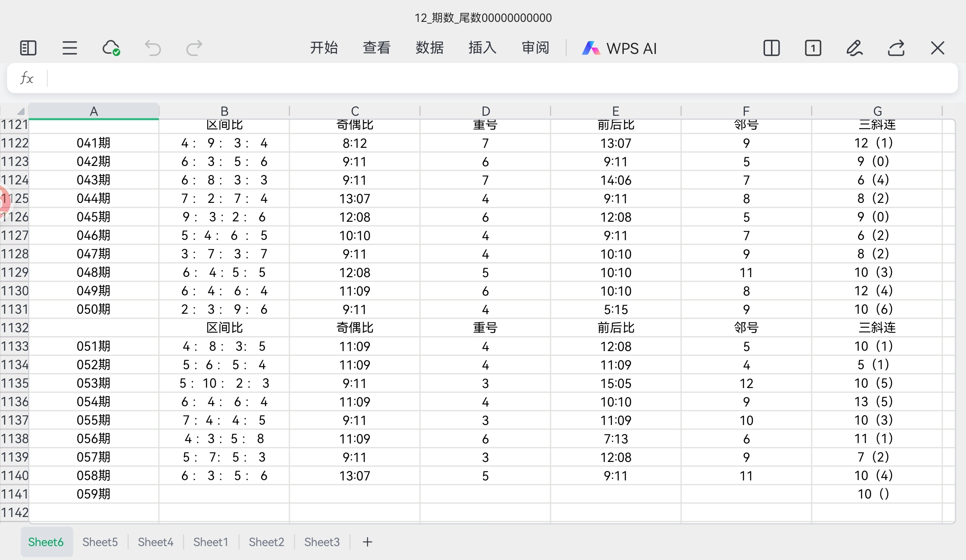Open the sidebar panel layout icon
Image resolution: width=966 pixels, height=560 pixels.
(28, 48)
